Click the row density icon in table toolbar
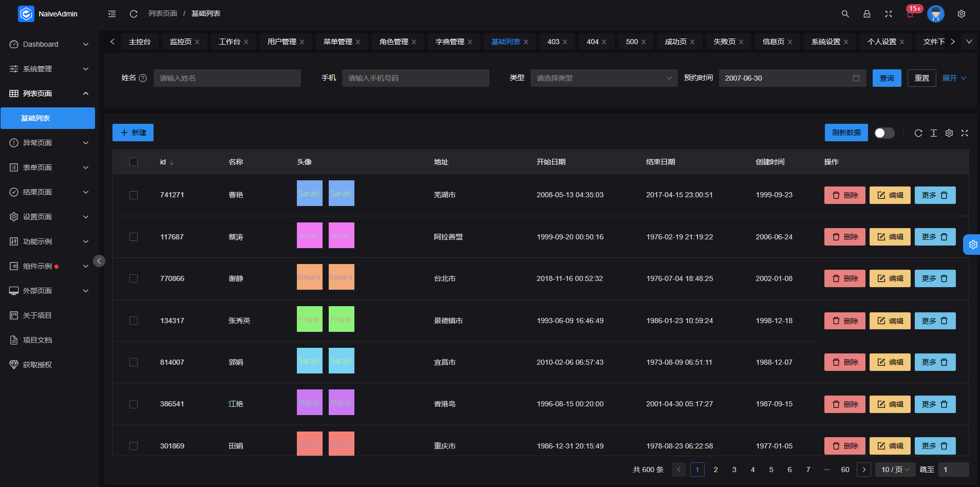The height and width of the screenshot is (487, 980). pyautogui.click(x=933, y=133)
